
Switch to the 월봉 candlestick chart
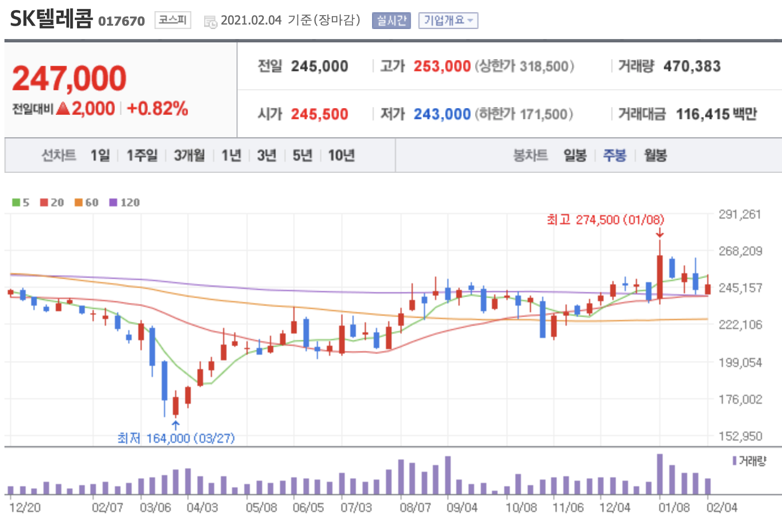tap(655, 155)
